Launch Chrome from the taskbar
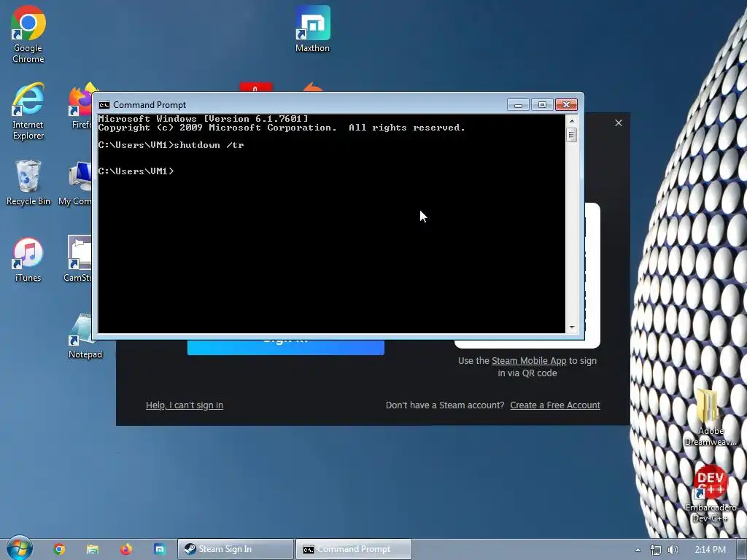 coord(59,549)
